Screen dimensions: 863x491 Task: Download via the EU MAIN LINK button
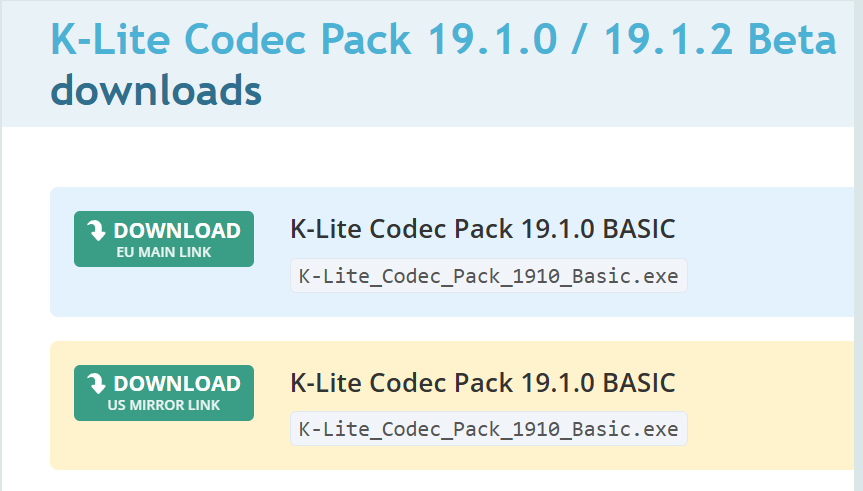click(x=164, y=239)
